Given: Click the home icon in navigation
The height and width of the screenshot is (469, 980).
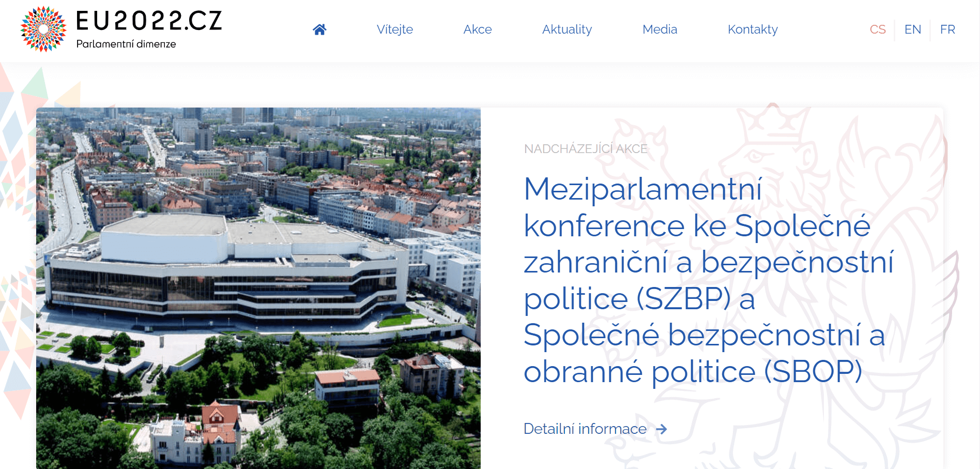Looking at the screenshot, I should click(319, 29).
